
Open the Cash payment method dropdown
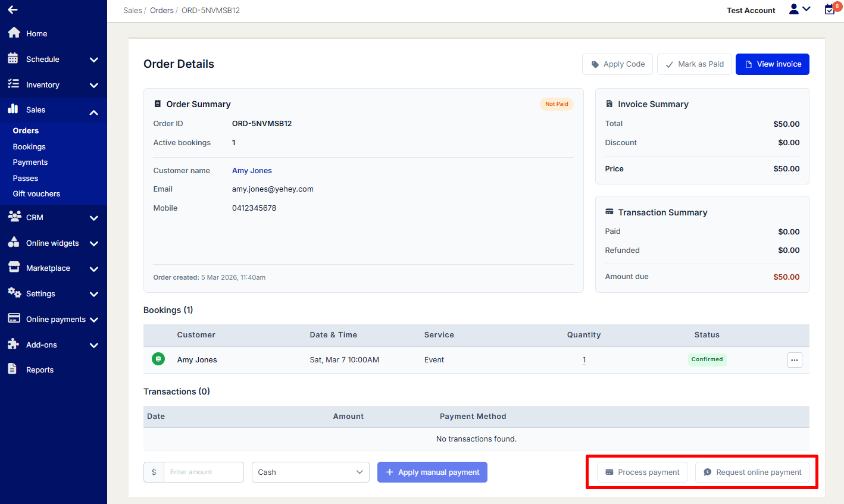[x=310, y=472]
